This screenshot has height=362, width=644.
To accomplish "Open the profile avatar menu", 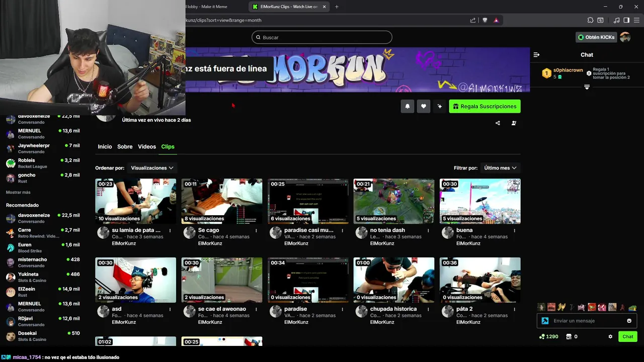I will 625,37.
